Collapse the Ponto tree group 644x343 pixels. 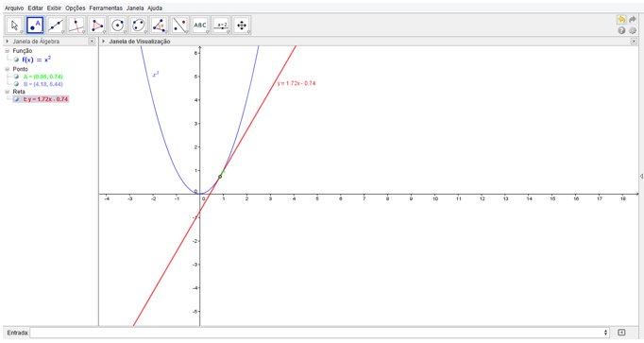[7, 69]
